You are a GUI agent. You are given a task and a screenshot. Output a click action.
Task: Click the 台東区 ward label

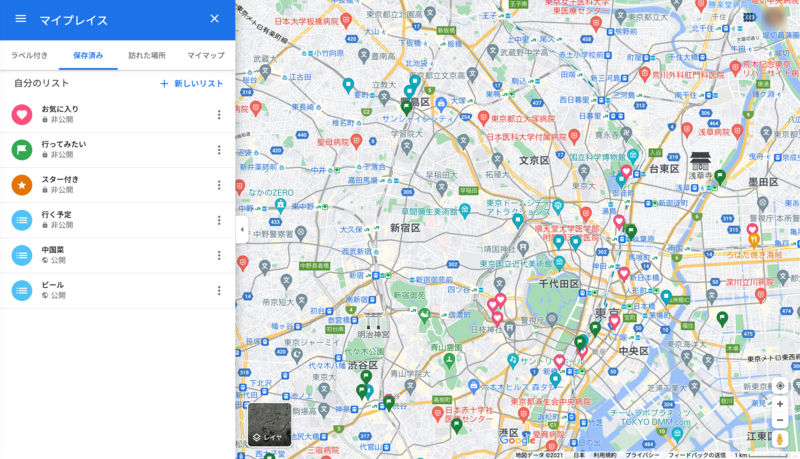click(664, 168)
